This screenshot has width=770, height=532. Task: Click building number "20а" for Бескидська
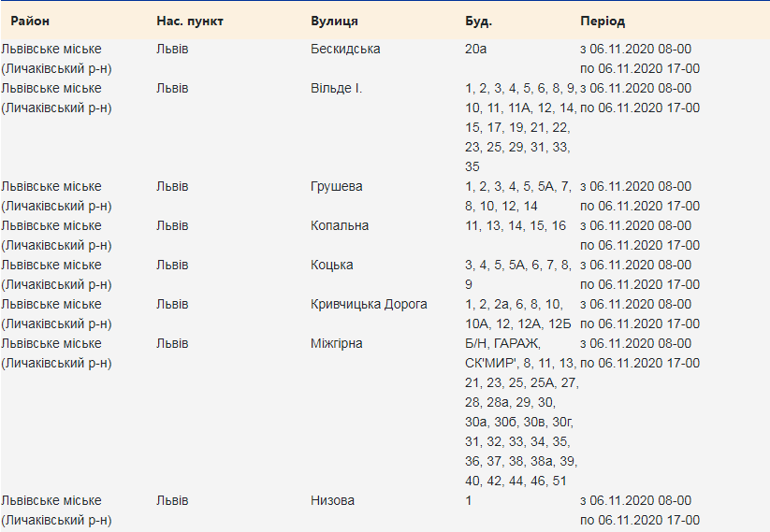476,49
